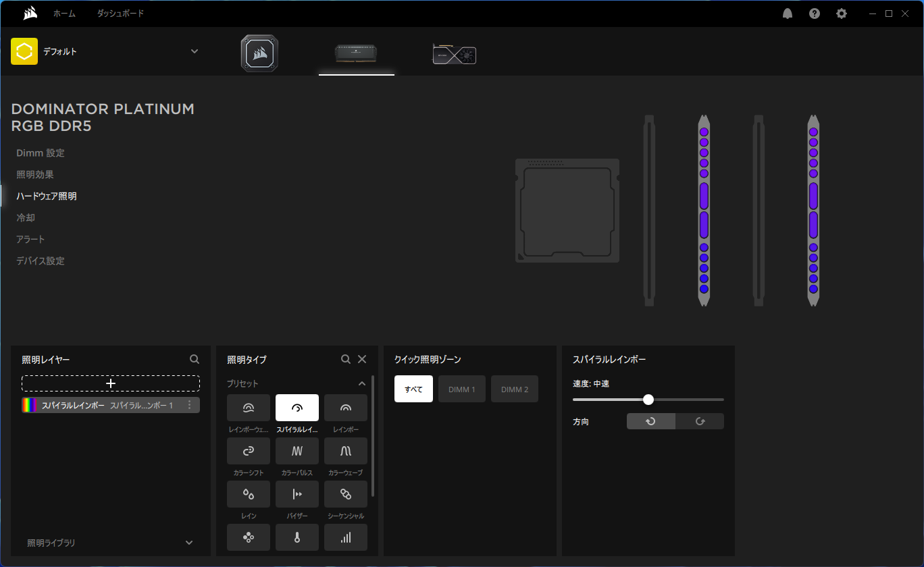Select レイン lighting preset
Screen dimensions: 924x567
coord(249,494)
